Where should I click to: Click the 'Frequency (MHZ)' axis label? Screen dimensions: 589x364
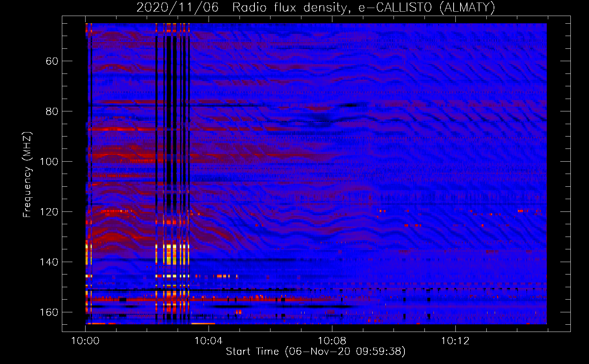tap(27, 175)
